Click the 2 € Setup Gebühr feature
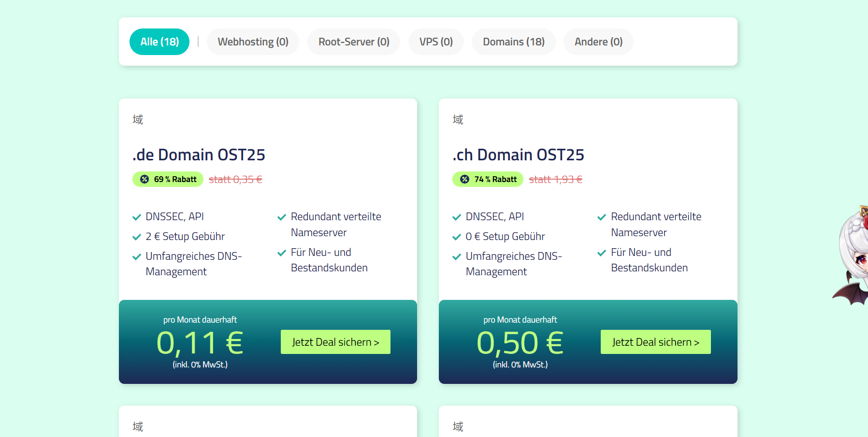Screen dimensions: 868x437 tap(185, 236)
